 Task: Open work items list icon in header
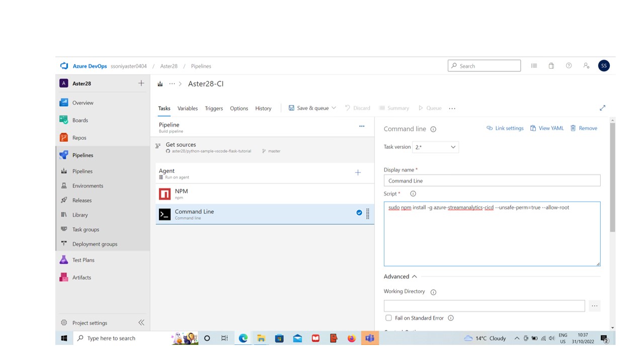coord(534,66)
